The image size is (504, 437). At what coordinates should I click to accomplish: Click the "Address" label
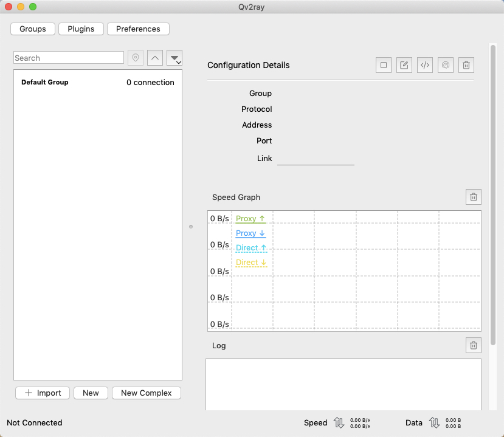click(257, 125)
